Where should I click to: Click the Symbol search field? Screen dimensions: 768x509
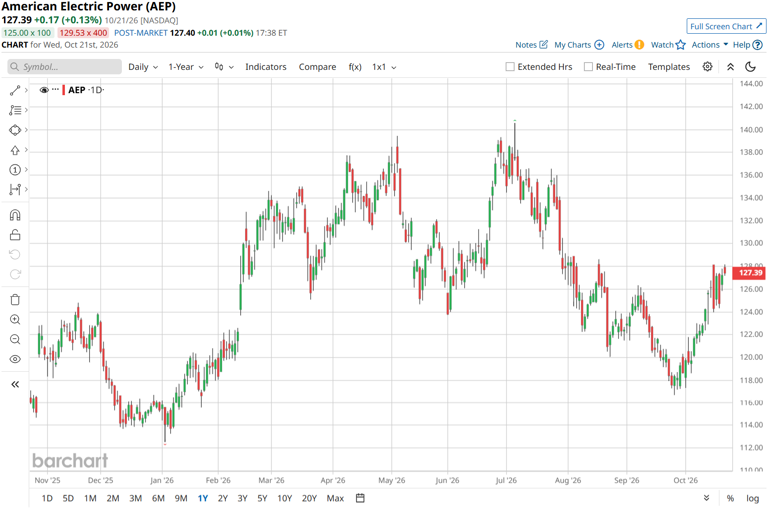[64, 67]
